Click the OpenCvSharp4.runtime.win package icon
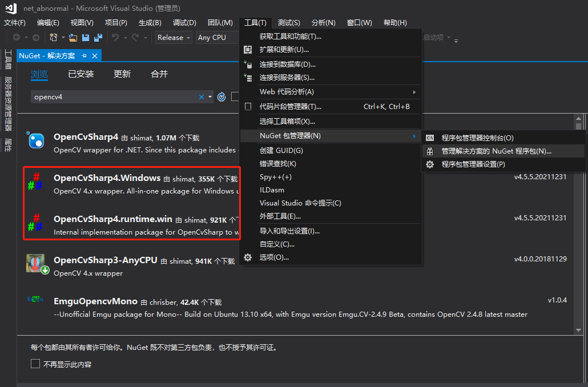 click(x=35, y=223)
